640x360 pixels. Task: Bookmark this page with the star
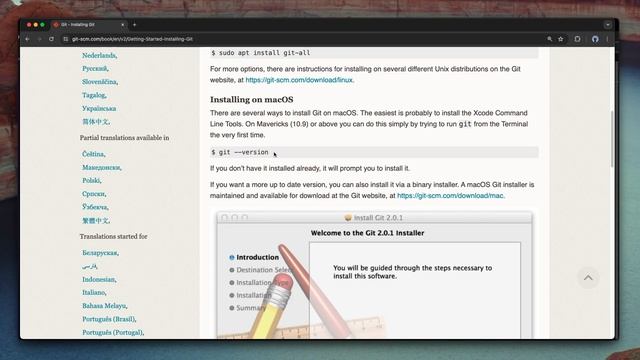pos(561,39)
